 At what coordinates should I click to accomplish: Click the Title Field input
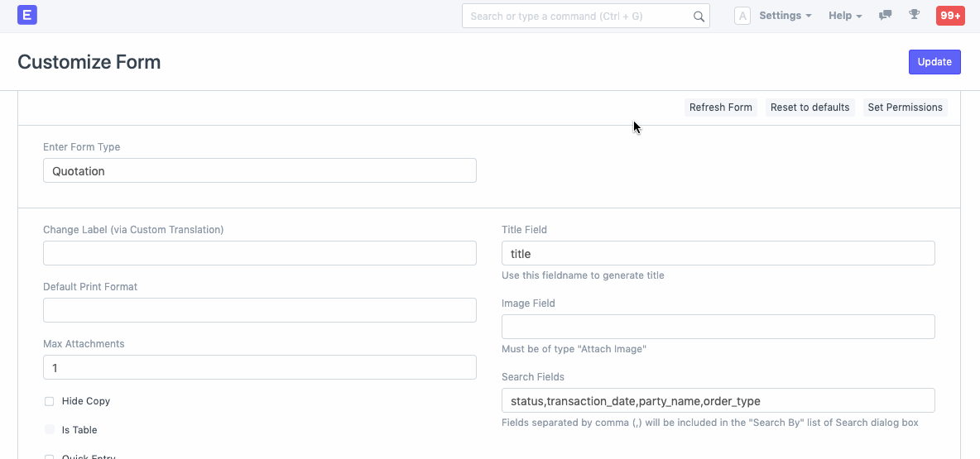(x=718, y=254)
